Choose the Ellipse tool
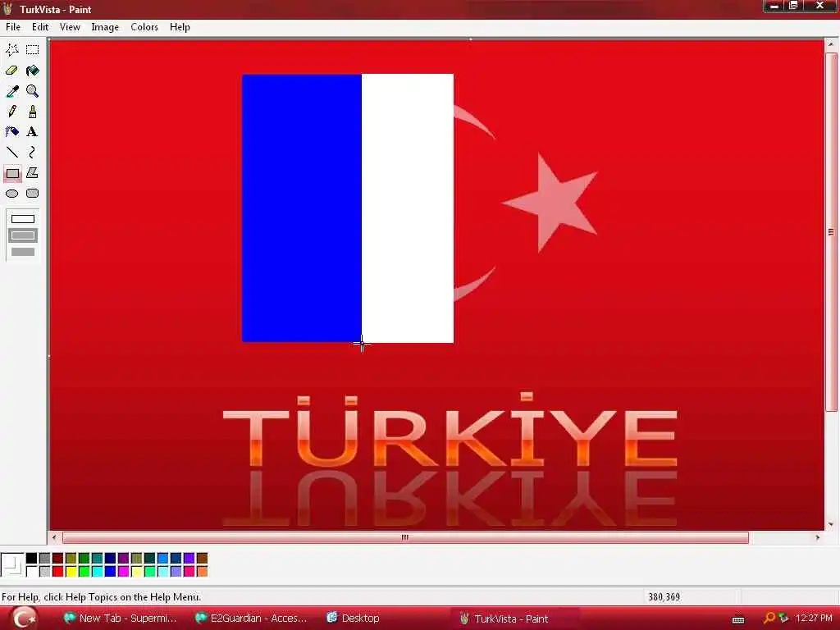840x630 pixels. 12,194
